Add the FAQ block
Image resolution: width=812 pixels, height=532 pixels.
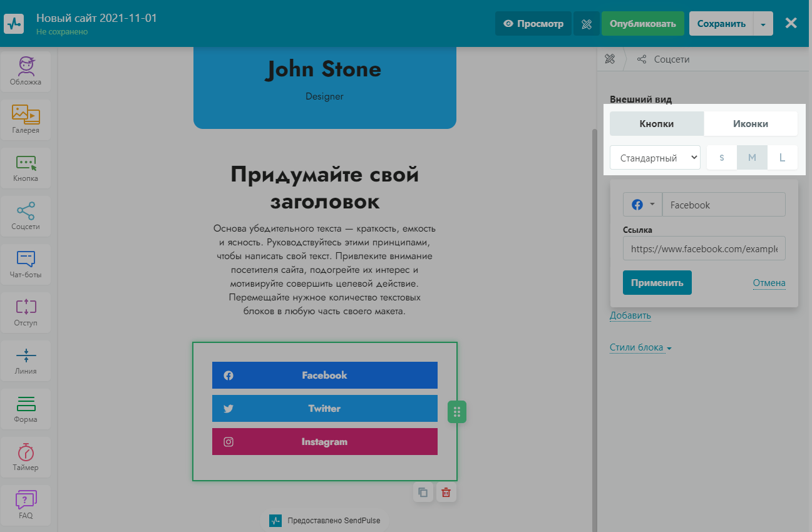pos(26,505)
